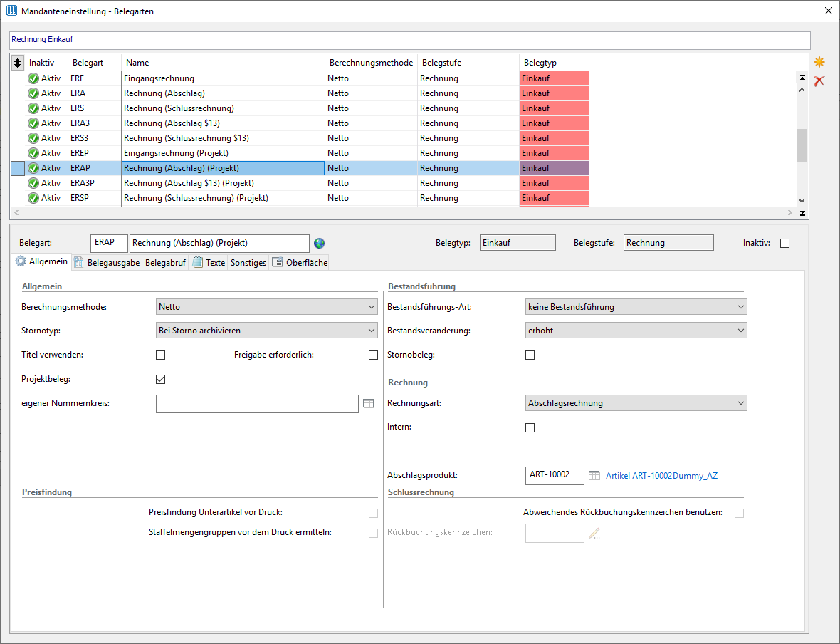Sort by the Berechnungsmethode column header
This screenshot has width=840, height=644.
click(x=372, y=63)
